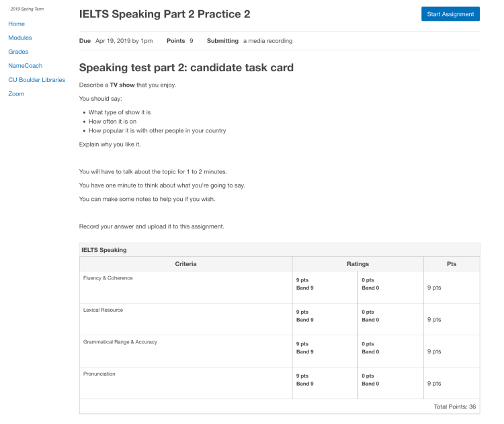The height and width of the screenshot is (424, 504).
Task: Select Band 0 rating for Pronunciation
Action: click(390, 383)
